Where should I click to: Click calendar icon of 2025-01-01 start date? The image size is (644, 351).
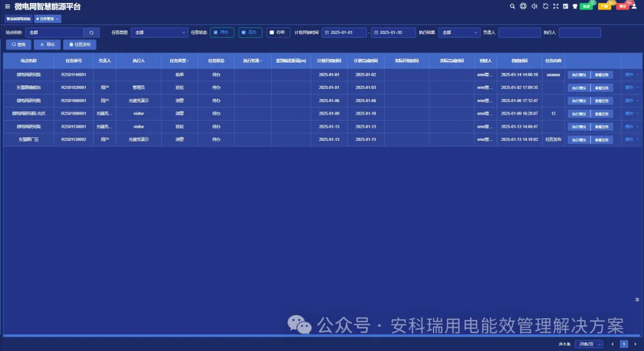pyautogui.click(x=327, y=32)
